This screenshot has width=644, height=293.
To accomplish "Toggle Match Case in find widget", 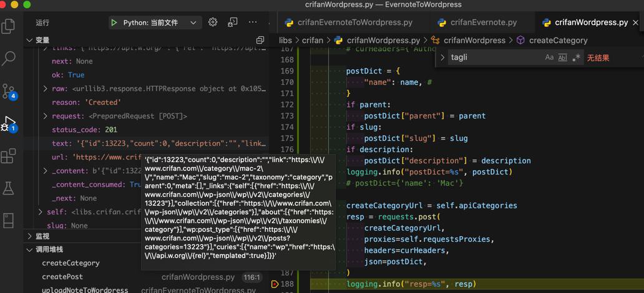I will (549, 58).
